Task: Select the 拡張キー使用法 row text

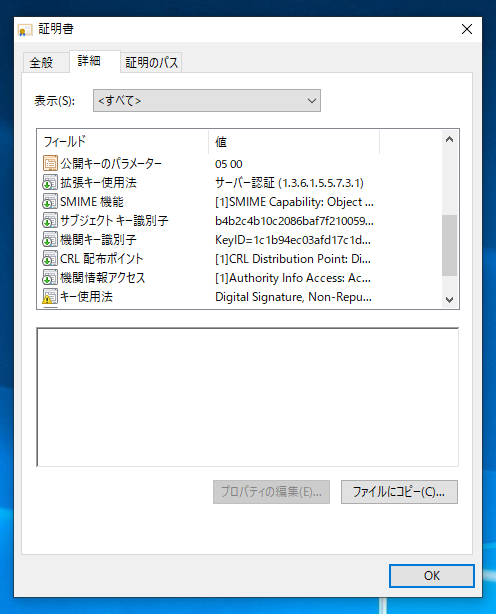Action: click(98, 182)
